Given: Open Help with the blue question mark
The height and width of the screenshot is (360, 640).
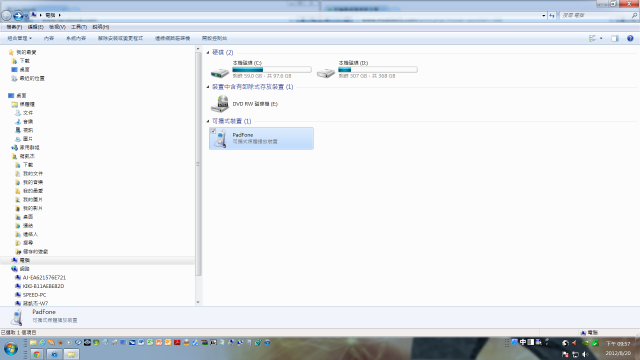Looking at the screenshot, I should [630, 38].
